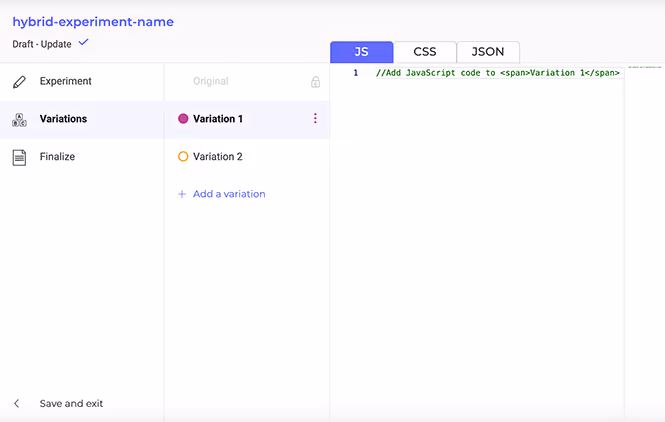Click the pencil icon beside Experiment

(x=19, y=81)
